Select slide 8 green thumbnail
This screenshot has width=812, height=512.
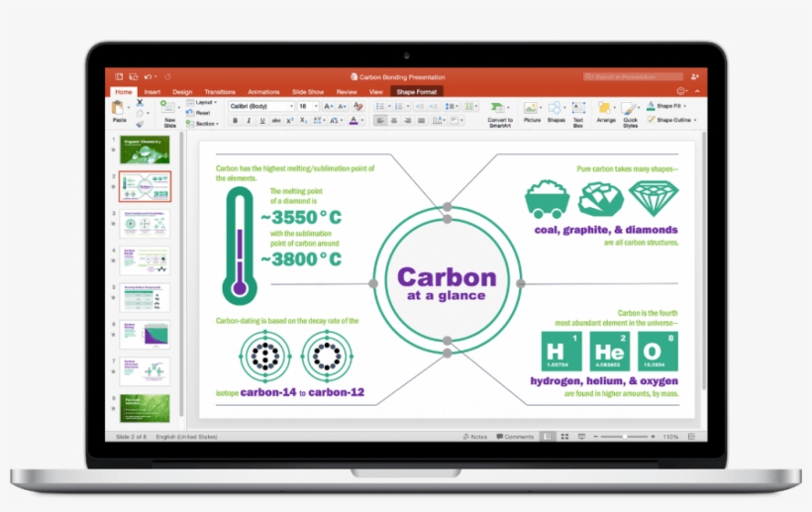tap(145, 408)
